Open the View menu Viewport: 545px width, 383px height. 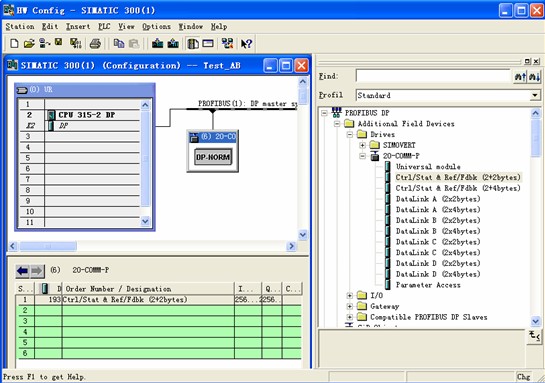click(x=126, y=27)
